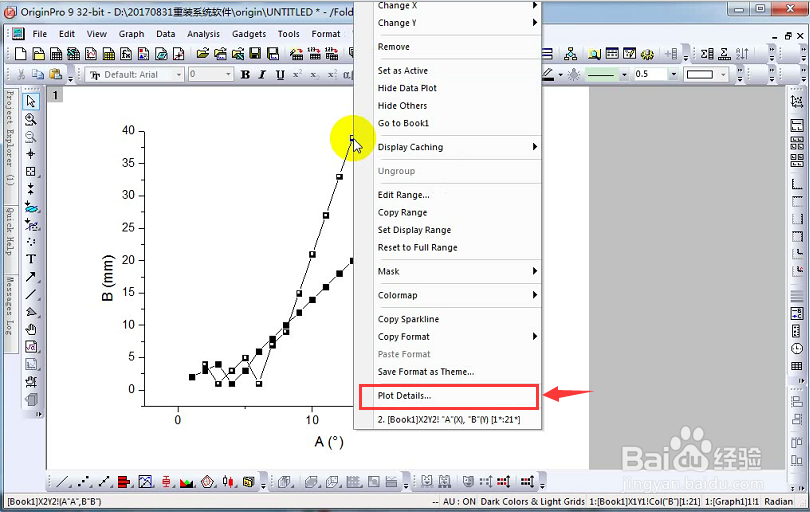Open the Gadgets menu

coord(249,34)
